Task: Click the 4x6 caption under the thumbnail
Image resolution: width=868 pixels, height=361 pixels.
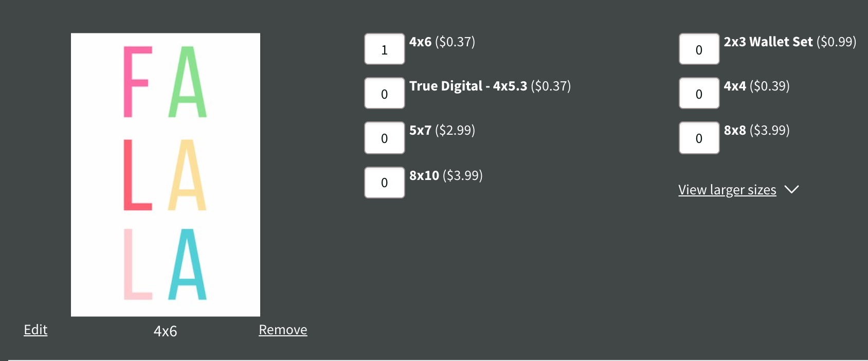Action: [x=165, y=331]
